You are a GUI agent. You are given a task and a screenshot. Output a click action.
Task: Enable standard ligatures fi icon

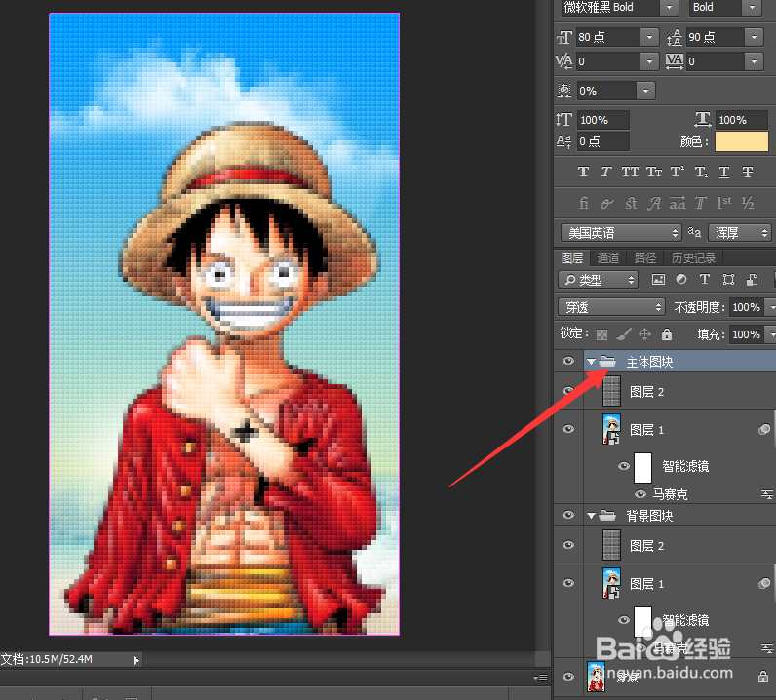[584, 203]
